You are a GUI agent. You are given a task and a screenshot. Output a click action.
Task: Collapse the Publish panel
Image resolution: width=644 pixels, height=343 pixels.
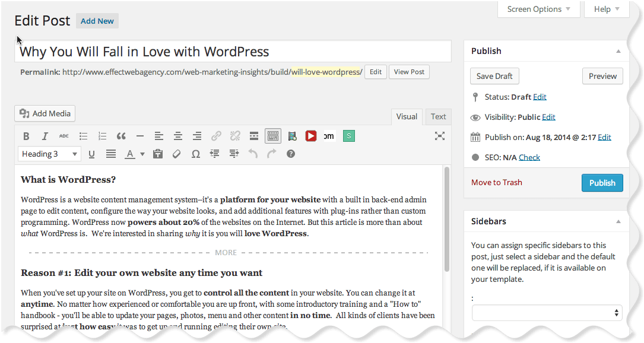click(618, 52)
